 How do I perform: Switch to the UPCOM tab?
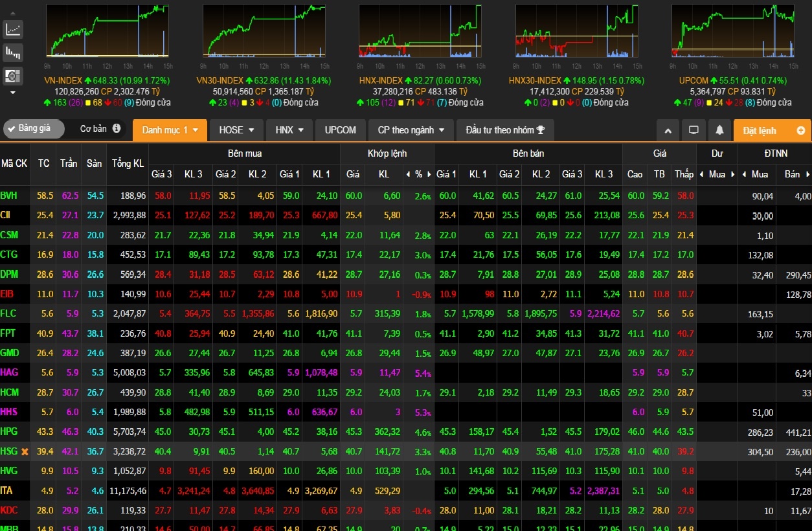coord(340,130)
